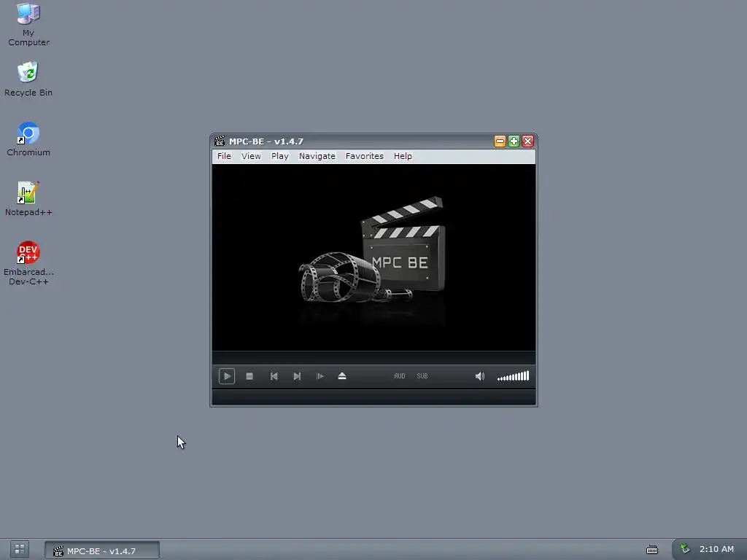The width and height of the screenshot is (747, 560).
Task: Open the Help menu
Action: click(403, 156)
